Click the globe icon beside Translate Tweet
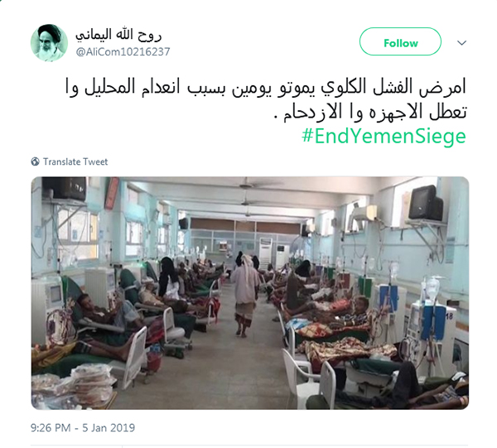Screen dimensions: 497x448 (35, 161)
